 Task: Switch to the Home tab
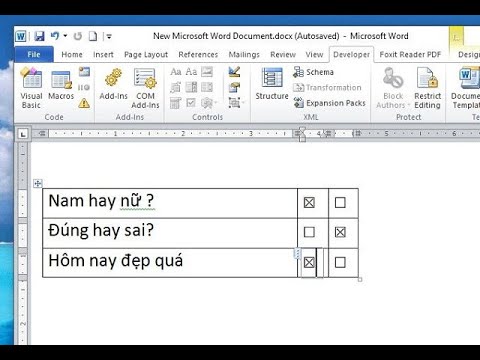tap(72, 54)
